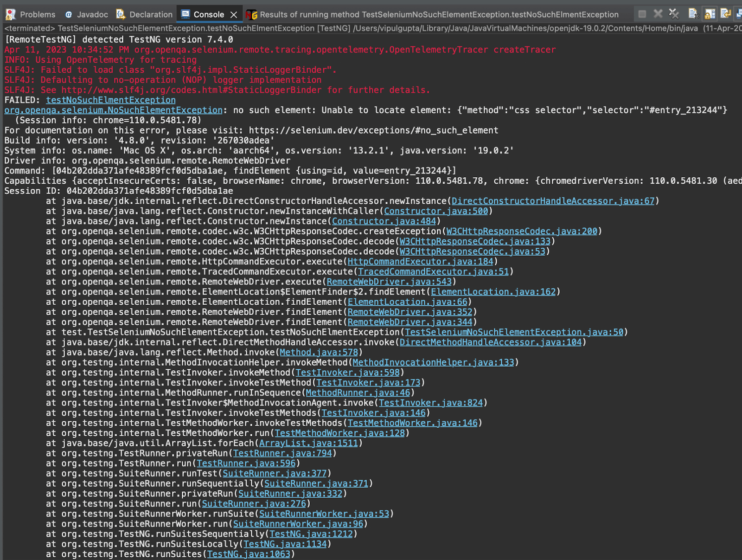Click the Declaration tab icon
This screenshot has width=742, height=560.
(121, 14)
